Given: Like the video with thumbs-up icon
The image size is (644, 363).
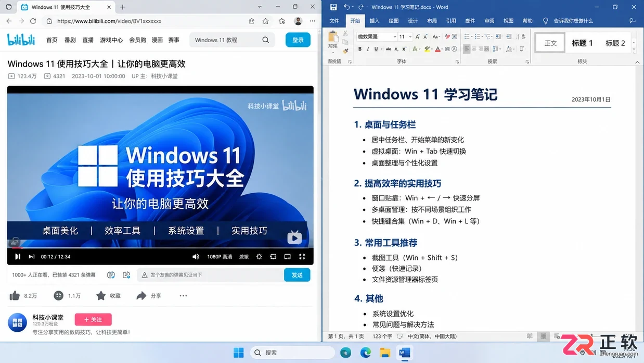Looking at the screenshot, I should coord(15,296).
